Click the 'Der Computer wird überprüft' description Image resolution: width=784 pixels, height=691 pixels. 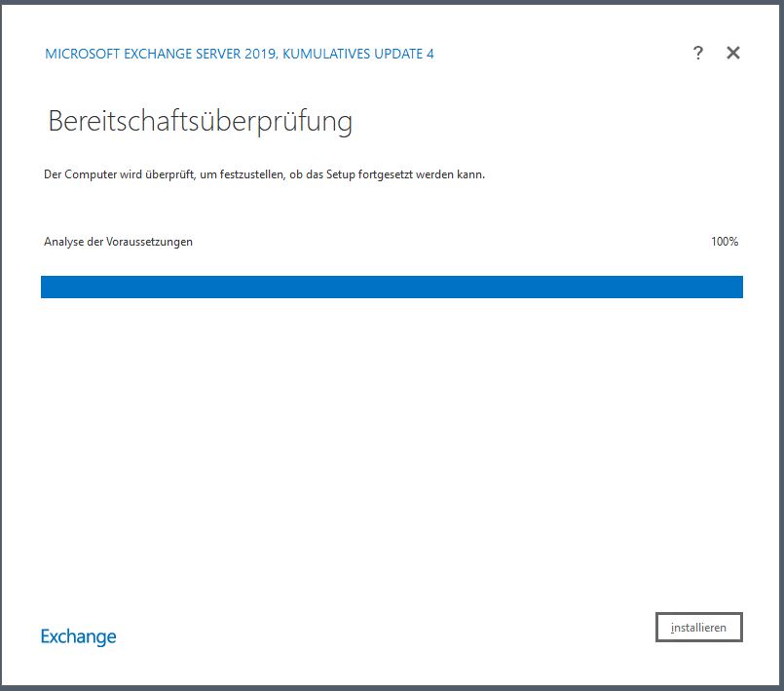point(265,174)
